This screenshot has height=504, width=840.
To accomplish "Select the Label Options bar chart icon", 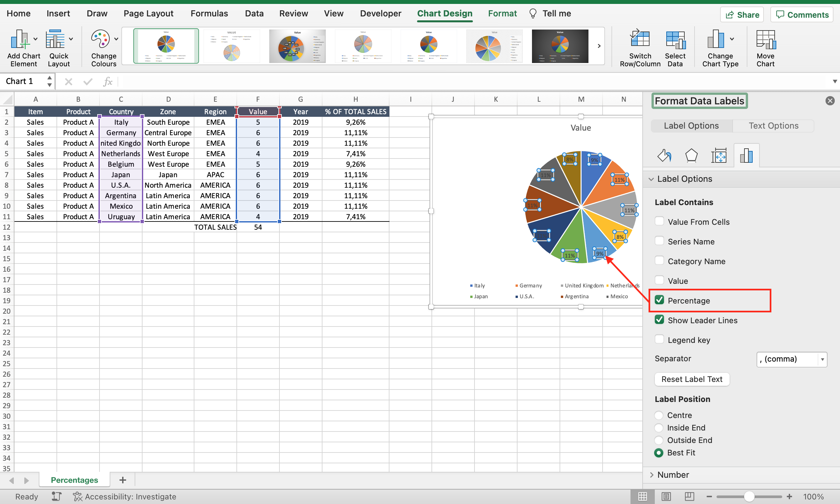I will [746, 155].
